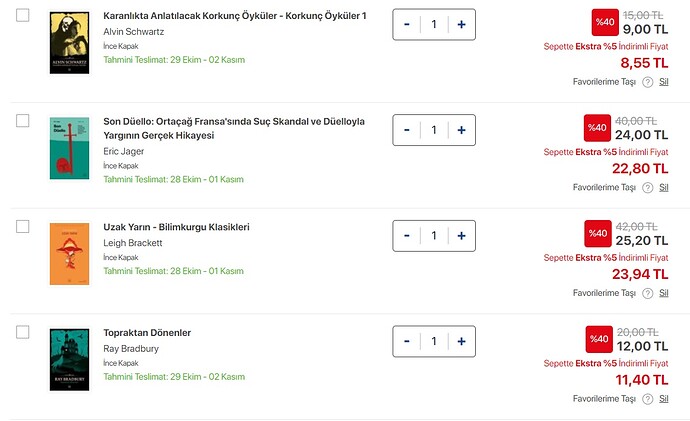Screen dimensions: 690x421
Task: Select the Topraktan Dönenler checkbox
Action: [23, 332]
